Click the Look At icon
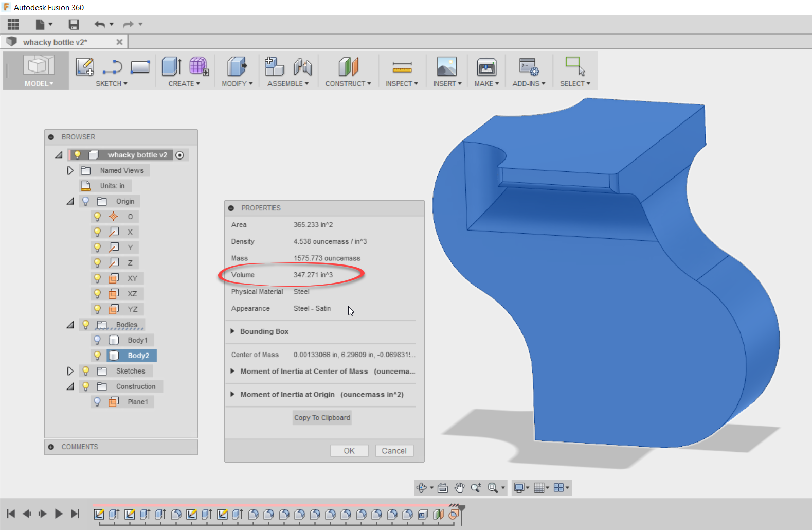This screenshot has height=530, width=812. [x=443, y=488]
